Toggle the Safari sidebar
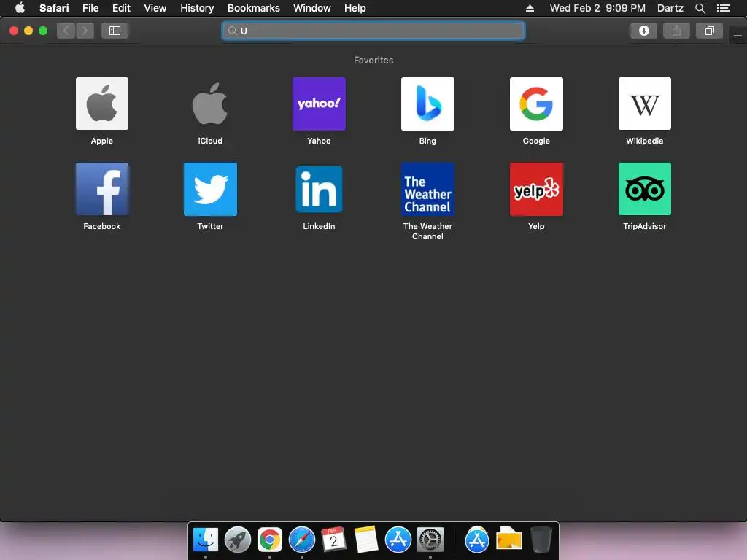 point(115,31)
